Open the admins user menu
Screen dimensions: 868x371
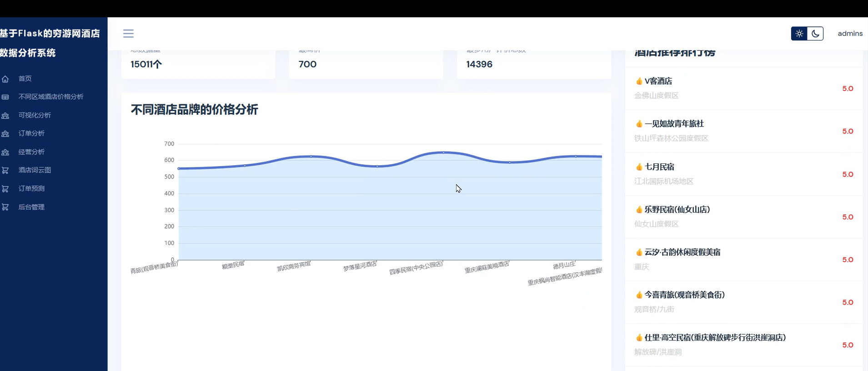pos(850,33)
